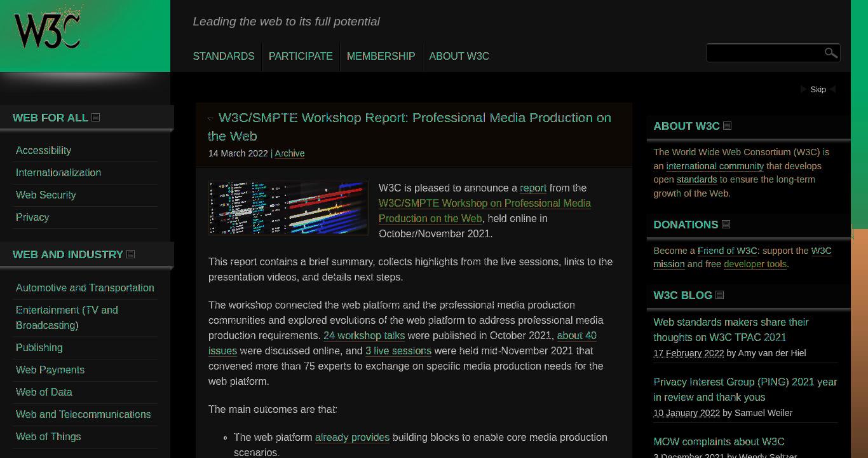The height and width of the screenshot is (458, 868).
Task: Open the Web Payments link
Action: click(50, 370)
